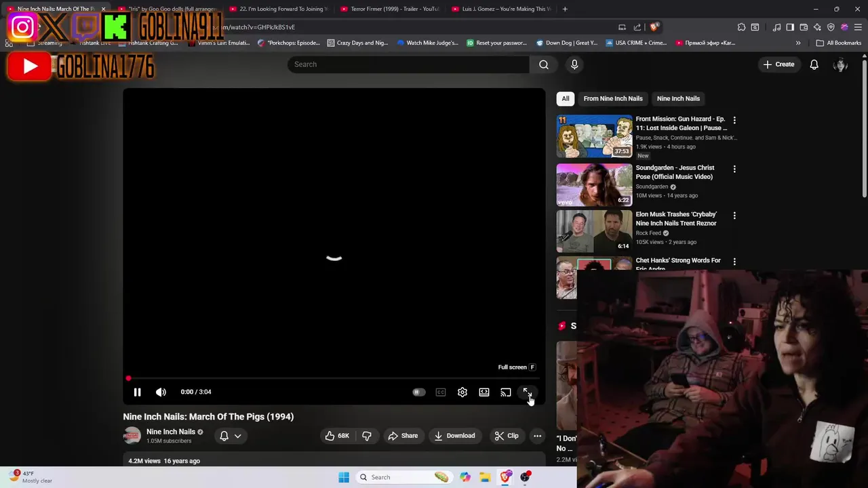Open the Nine Inch Nails channel name link

(x=171, y=432)
